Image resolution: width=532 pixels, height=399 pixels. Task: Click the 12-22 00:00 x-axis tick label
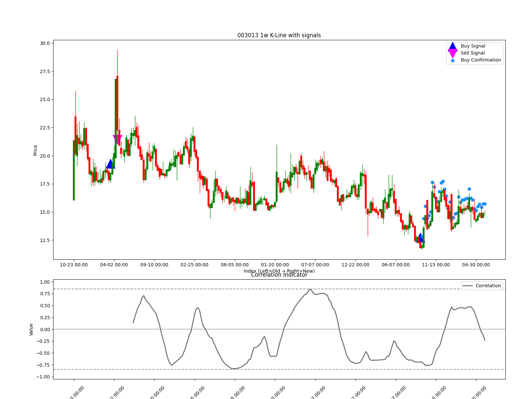(x=355, y=265)
